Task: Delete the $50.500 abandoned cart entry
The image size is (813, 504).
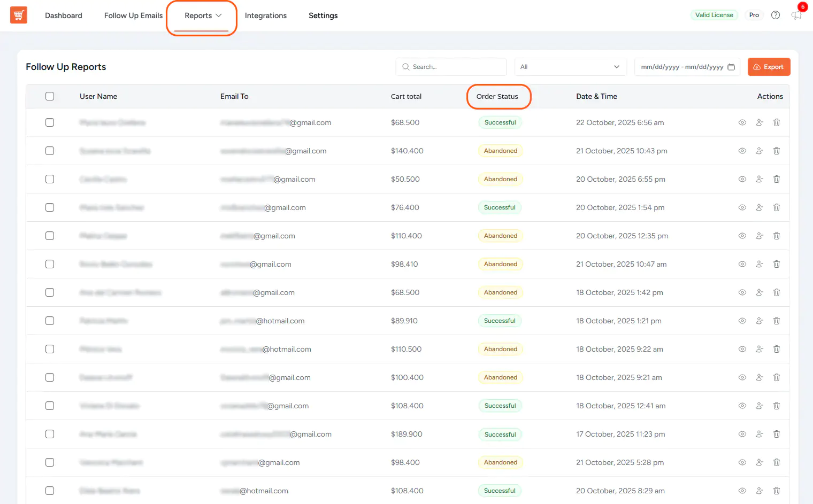Action: pos(777,179)
